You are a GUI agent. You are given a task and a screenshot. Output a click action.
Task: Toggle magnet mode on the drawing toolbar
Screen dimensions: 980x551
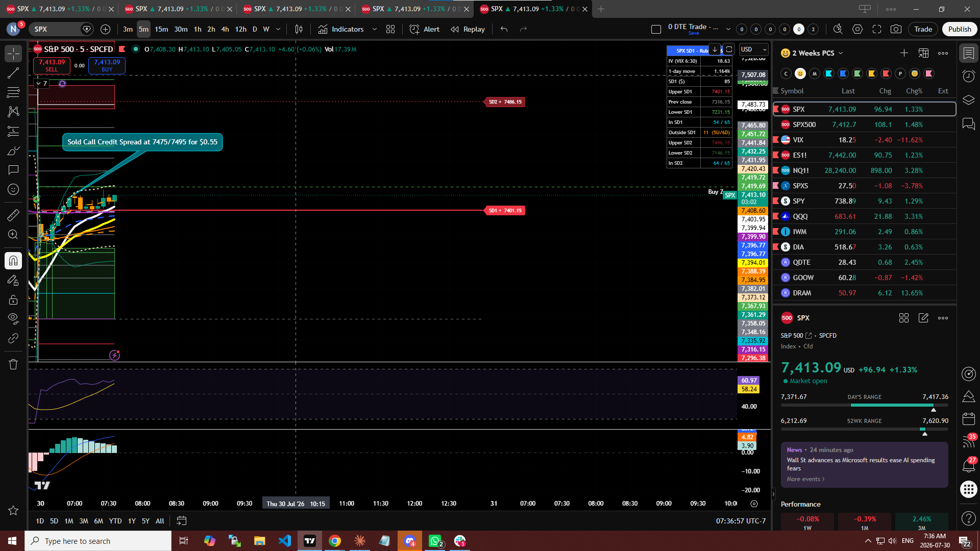[13, 261]
